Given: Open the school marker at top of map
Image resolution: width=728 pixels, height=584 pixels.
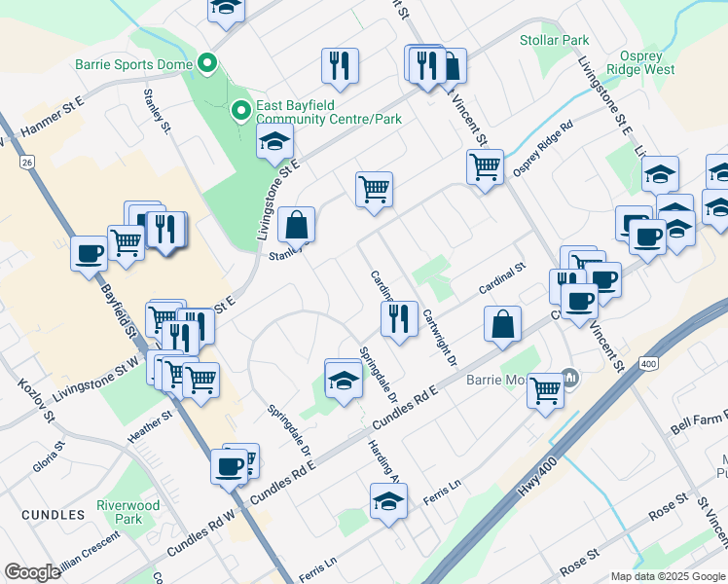Looking at the screenshot, I should [x=226, y=10].
